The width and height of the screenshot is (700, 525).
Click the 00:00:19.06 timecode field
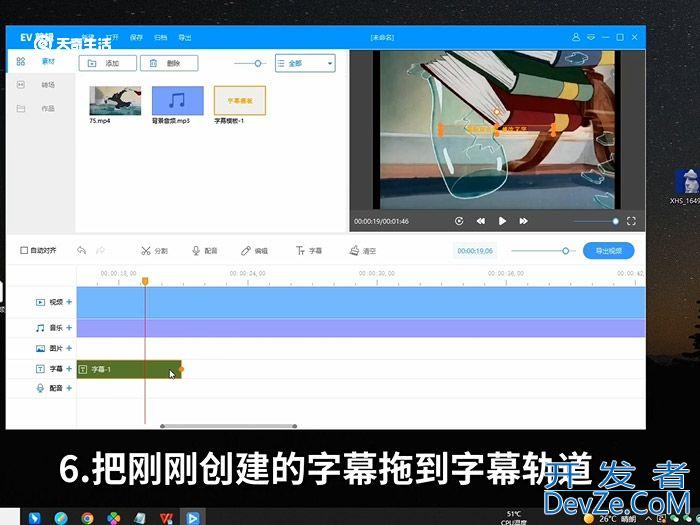[x=475, y=251]
